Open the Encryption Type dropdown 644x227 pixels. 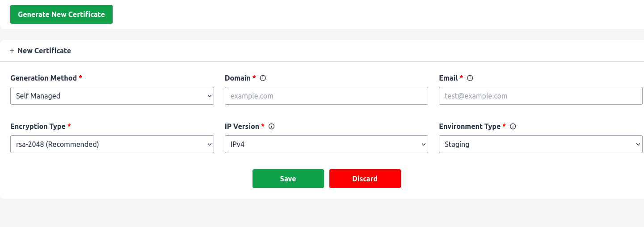pyautogui.click(x=112, y=144)
